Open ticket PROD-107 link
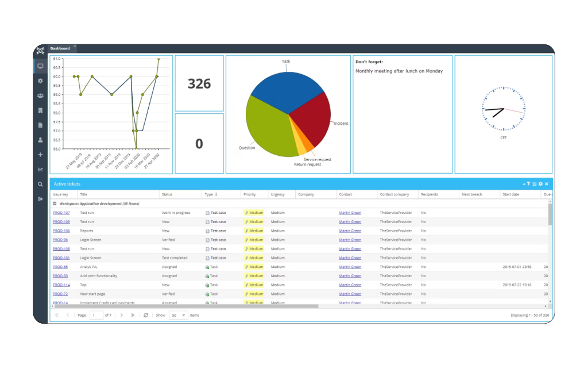This screenshot has height=368, width=588. coord(61,213)
